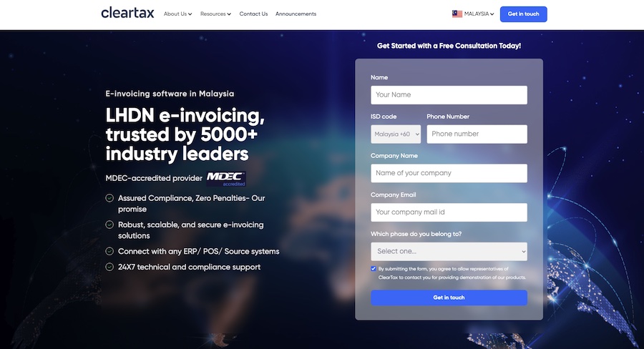The height and width of the screenshot is (349, 644).
Task: Click 'Connect with any ERP/ POS/ Source systems' text
Action: (x=198, y=251)
